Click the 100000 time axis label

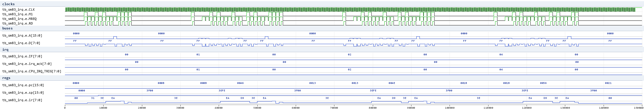point(450,108)
